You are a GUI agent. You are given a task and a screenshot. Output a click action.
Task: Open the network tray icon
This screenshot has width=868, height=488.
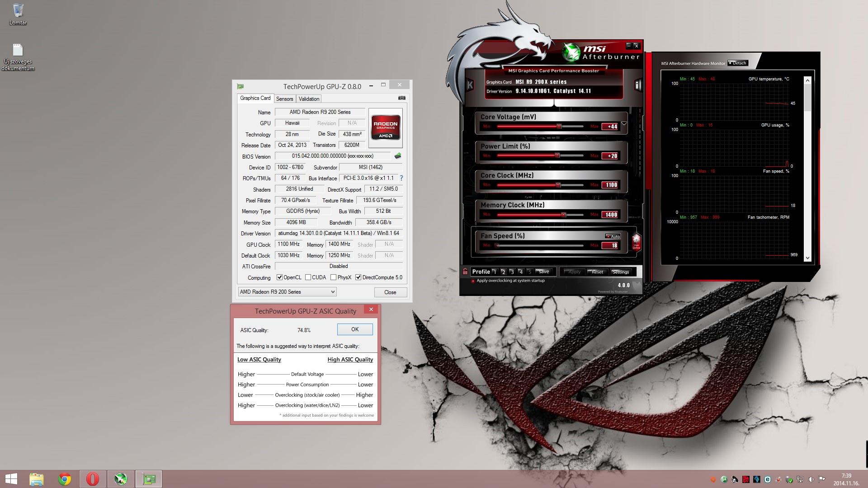click(800, 479)
